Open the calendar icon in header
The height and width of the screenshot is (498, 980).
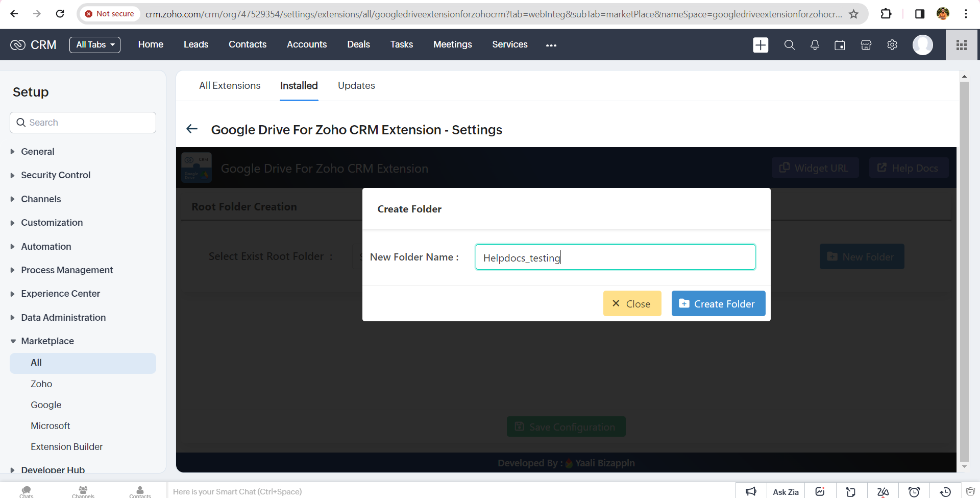click(840, 45)
